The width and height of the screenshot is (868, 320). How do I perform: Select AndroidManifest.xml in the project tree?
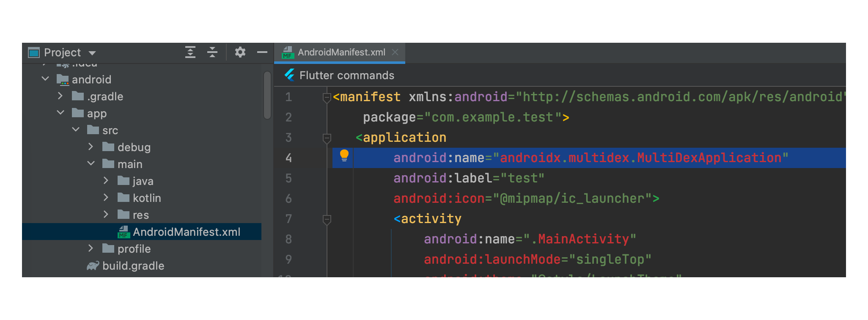click(x=187, y=232)
